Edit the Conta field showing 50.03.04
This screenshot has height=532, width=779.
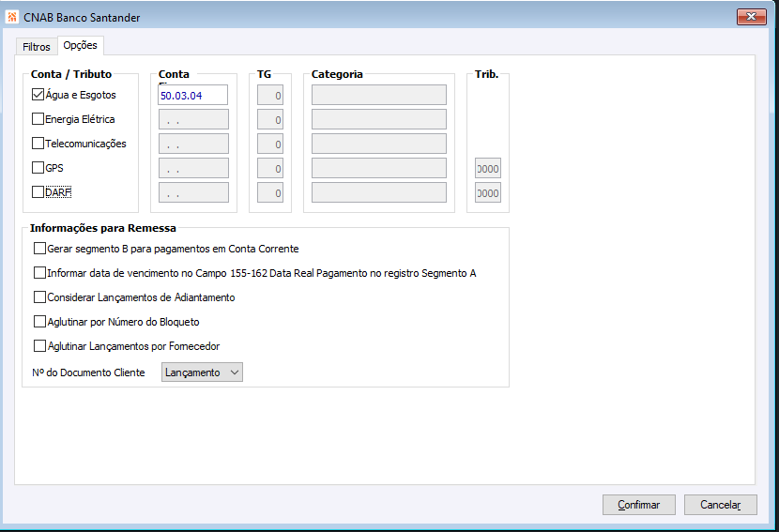(192, 95)
